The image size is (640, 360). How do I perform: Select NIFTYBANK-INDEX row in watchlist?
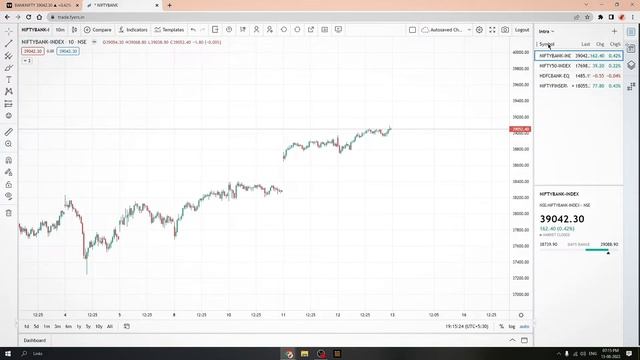(579, 56)
